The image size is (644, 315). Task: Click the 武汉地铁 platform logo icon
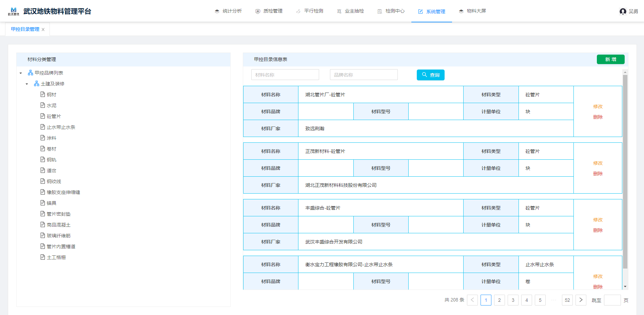14,11
